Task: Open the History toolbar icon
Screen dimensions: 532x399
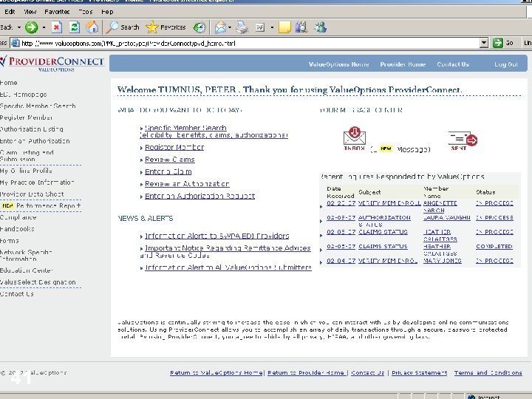Action: pyautogui.click(x=199, y=27)
